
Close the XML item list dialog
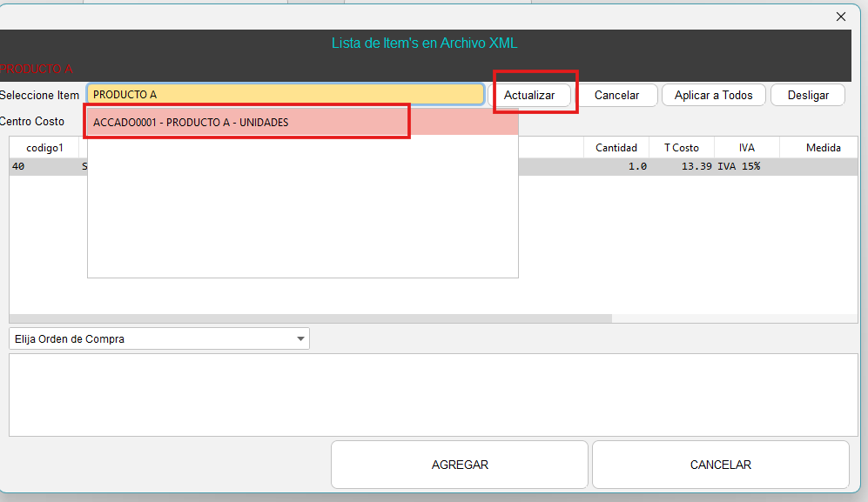(840, 17)
